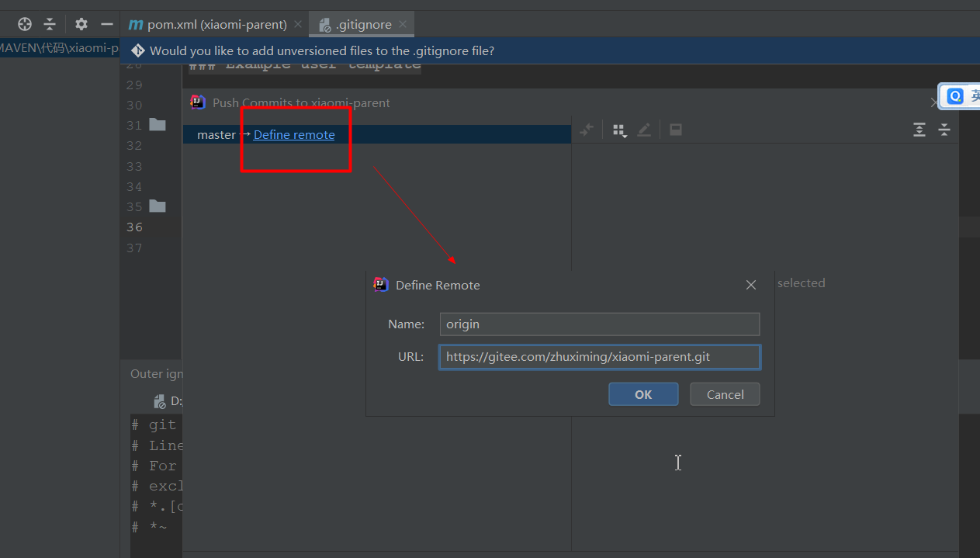Click the locate/select opened file target icon
Screen dimensions: 980x558
[25, 24]
